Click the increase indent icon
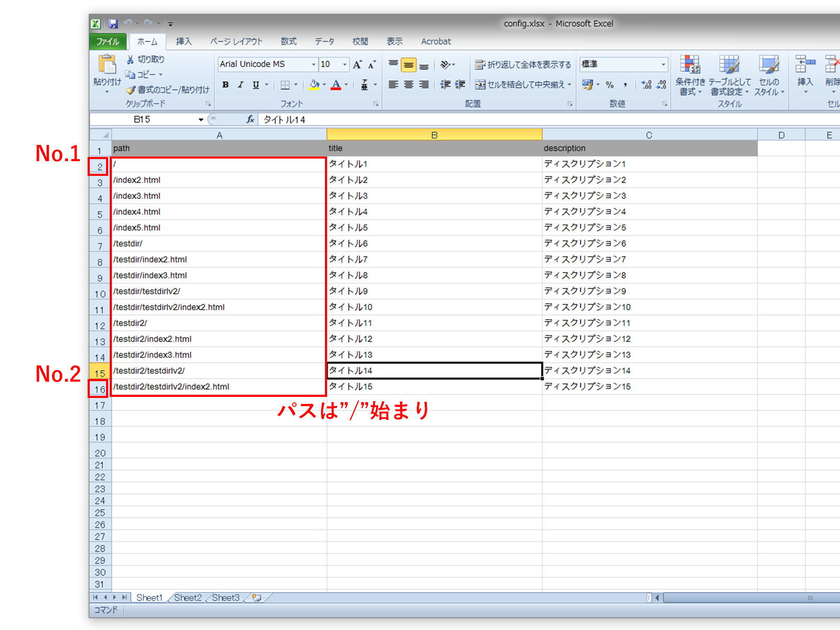Viewport: 840px width, 630px height. [x=460, y=85]
